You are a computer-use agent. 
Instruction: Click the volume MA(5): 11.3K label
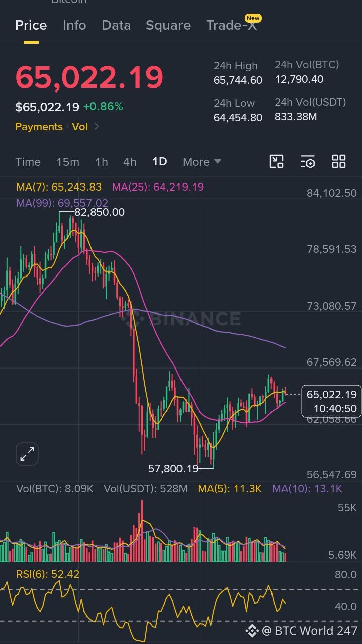(230, 488)
